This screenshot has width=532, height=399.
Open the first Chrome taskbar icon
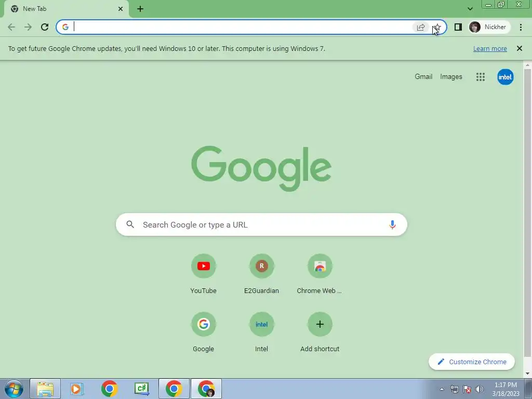point(109,389)
